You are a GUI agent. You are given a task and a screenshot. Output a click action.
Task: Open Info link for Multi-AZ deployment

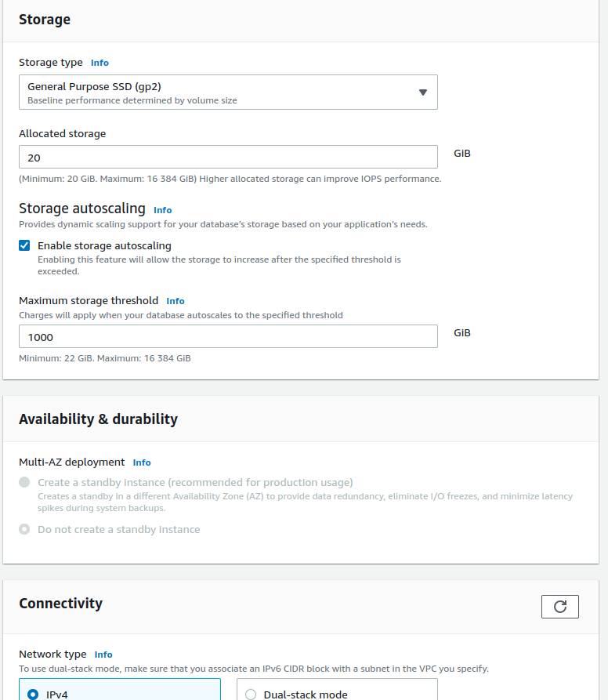click(141, 462)
